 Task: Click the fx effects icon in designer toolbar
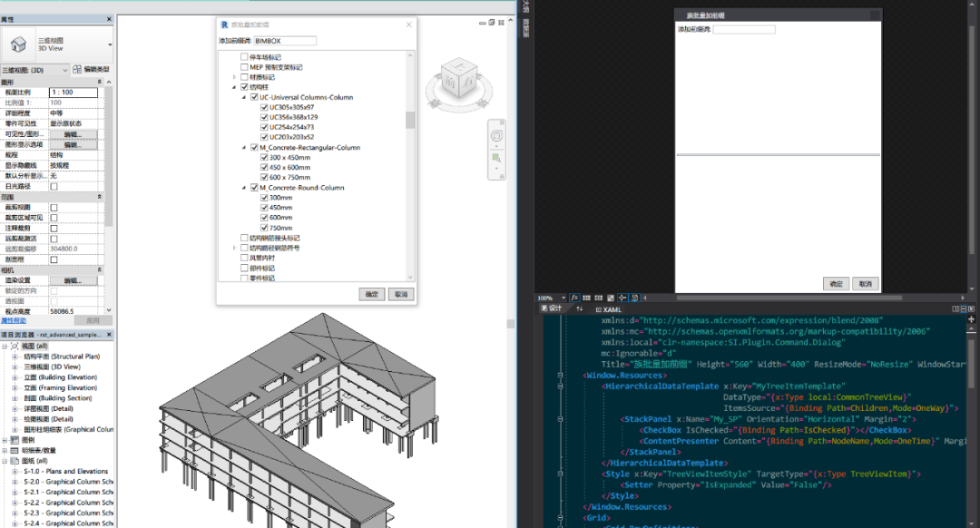(x=575, y=298)
